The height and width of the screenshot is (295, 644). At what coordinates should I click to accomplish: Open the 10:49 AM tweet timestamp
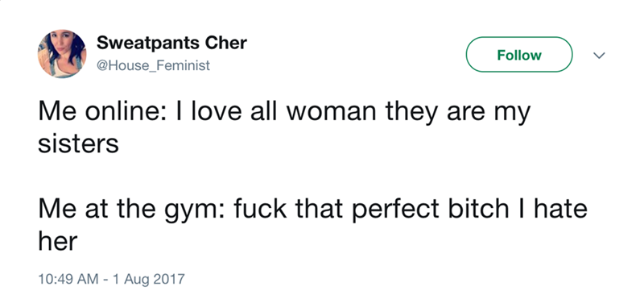pyautogui.click(x=68, y=279)
